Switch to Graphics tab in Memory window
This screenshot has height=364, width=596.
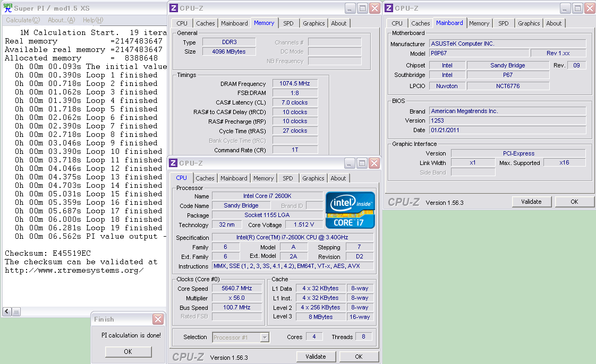tap(313, 23)
